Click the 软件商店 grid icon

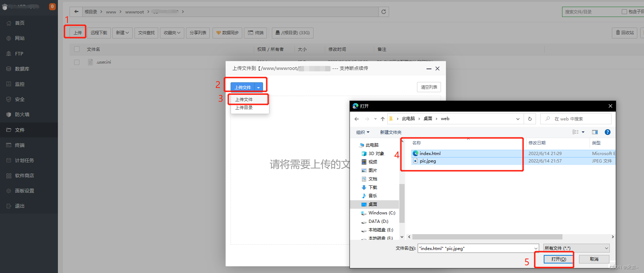9,176
